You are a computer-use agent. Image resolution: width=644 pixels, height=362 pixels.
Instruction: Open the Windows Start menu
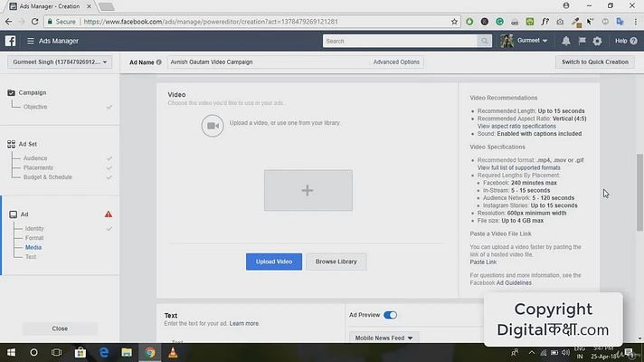pyautogui.click(x=11, y=353)
